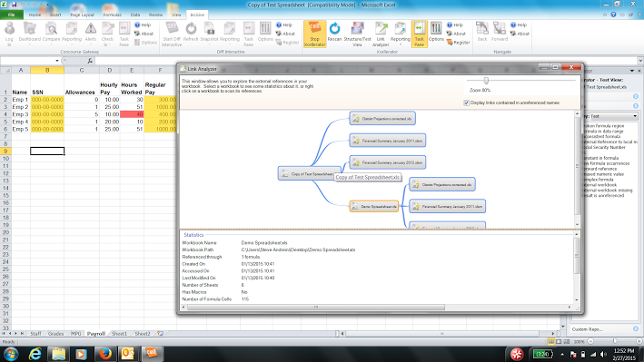Open Firefox from the taskbar
This screenshot has width=644, height=362.
(105, 354)
